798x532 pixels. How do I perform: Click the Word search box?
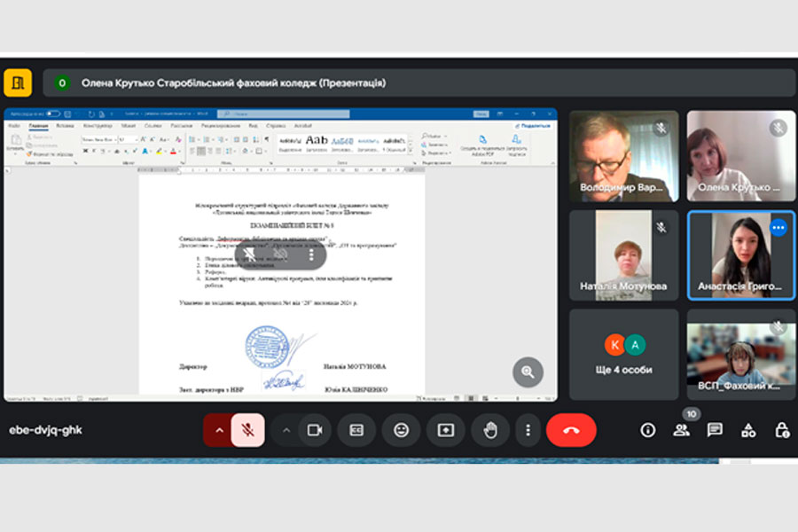click(283, 114)
